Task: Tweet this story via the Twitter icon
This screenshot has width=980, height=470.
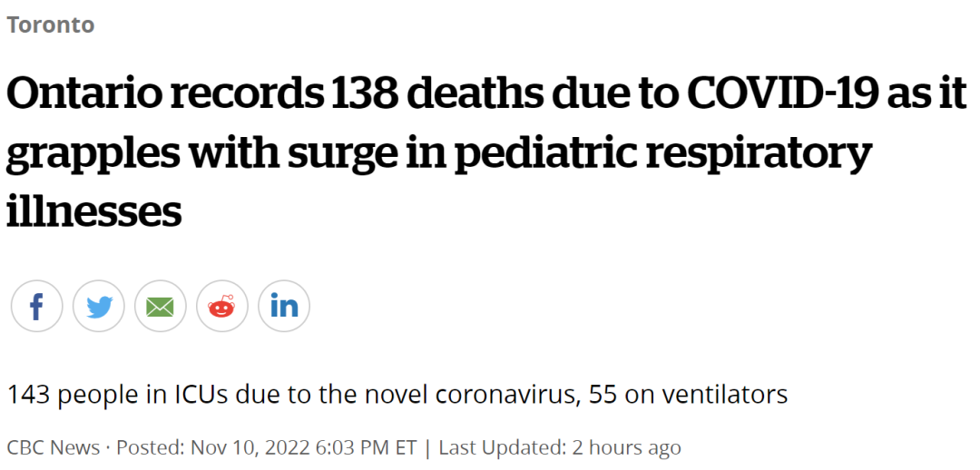Action: click(99, 307)
